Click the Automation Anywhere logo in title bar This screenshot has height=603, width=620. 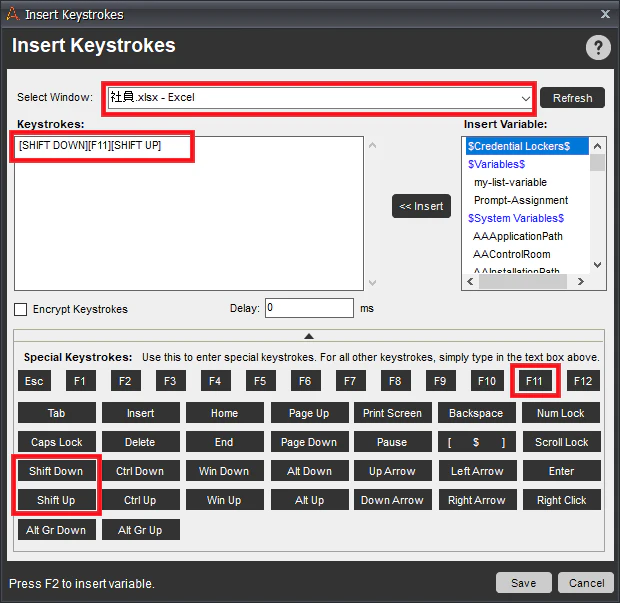tap(13, 14)
